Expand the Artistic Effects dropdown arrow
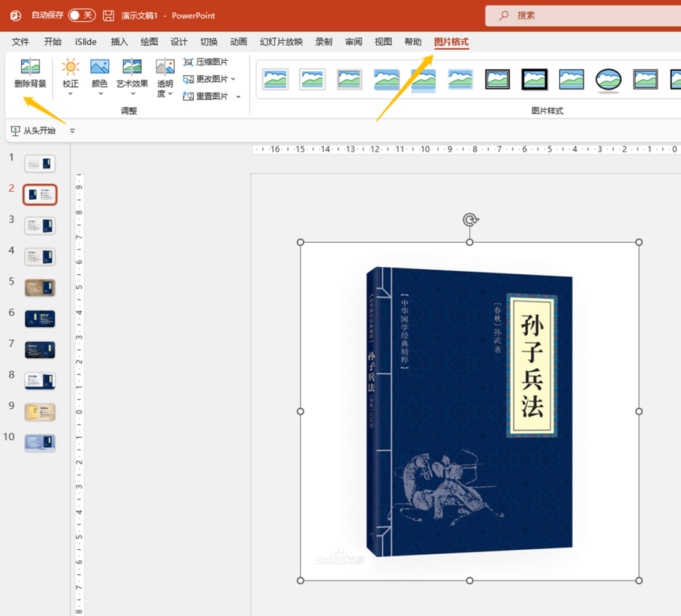Viewport: 681px width, 616px height. (x=133, y=93)
